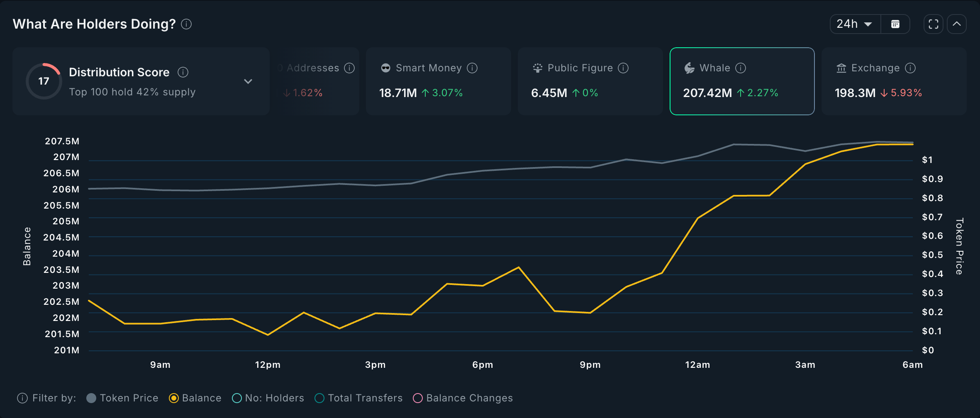This screenshot has width=980, height=418.
Task: Click the Whale metric info icon
Action: pyautogui.click(x=741, y=68)
